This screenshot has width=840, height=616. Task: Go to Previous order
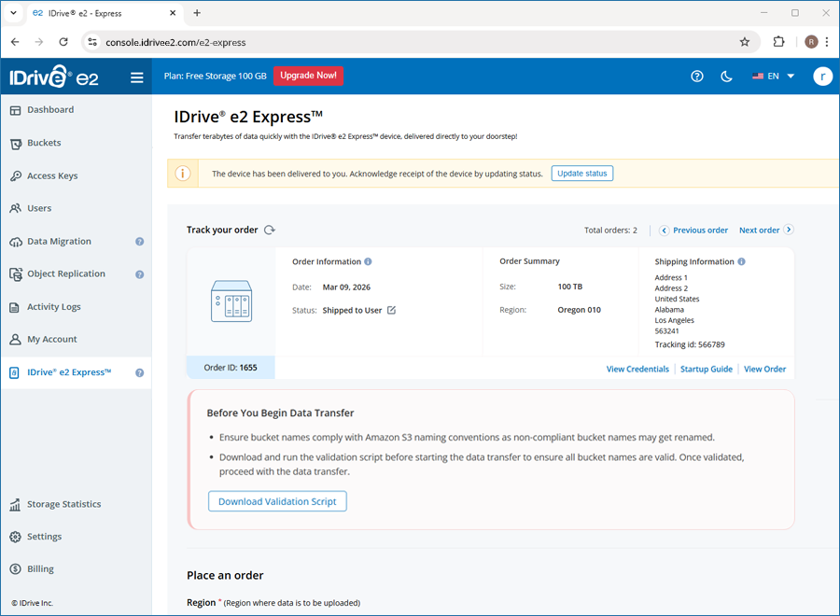[x=700, y=231]
